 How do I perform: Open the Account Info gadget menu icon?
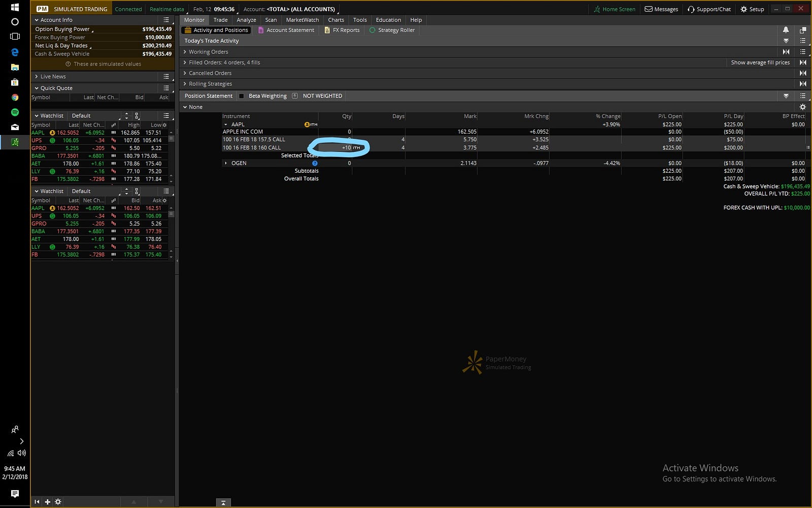(x=166, y=20)
